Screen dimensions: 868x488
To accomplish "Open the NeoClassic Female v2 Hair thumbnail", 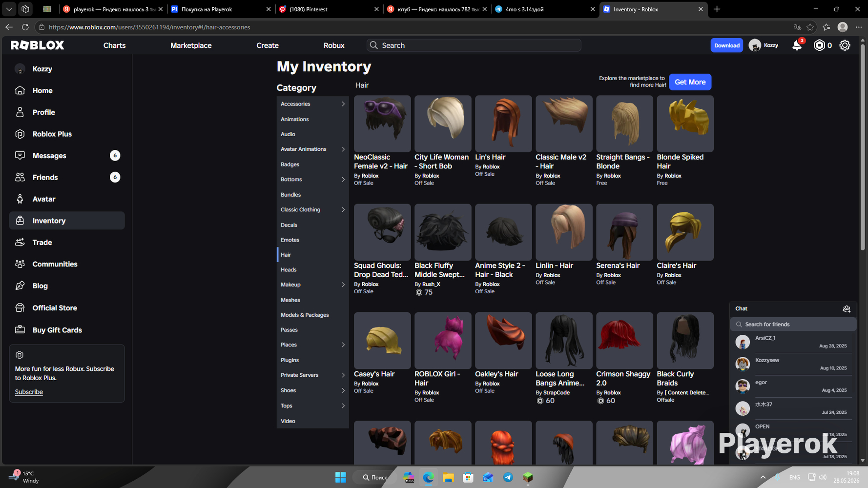I will 382,124.
